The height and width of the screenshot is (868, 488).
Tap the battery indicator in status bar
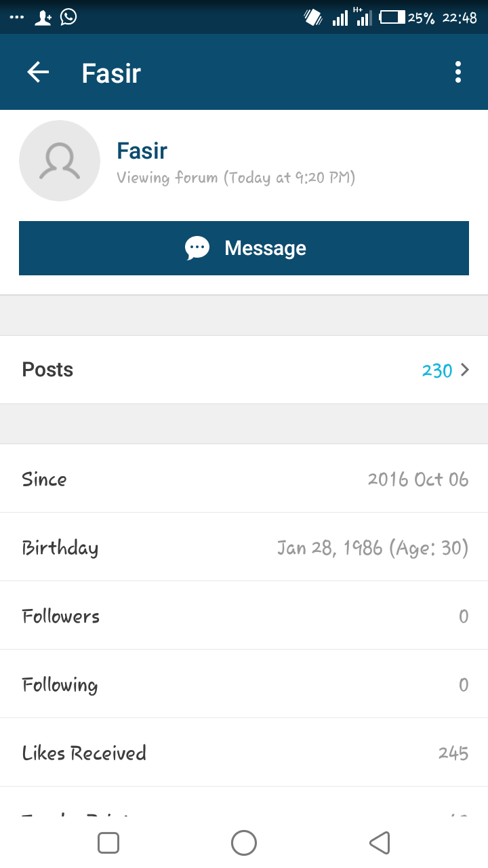(392, 17)
